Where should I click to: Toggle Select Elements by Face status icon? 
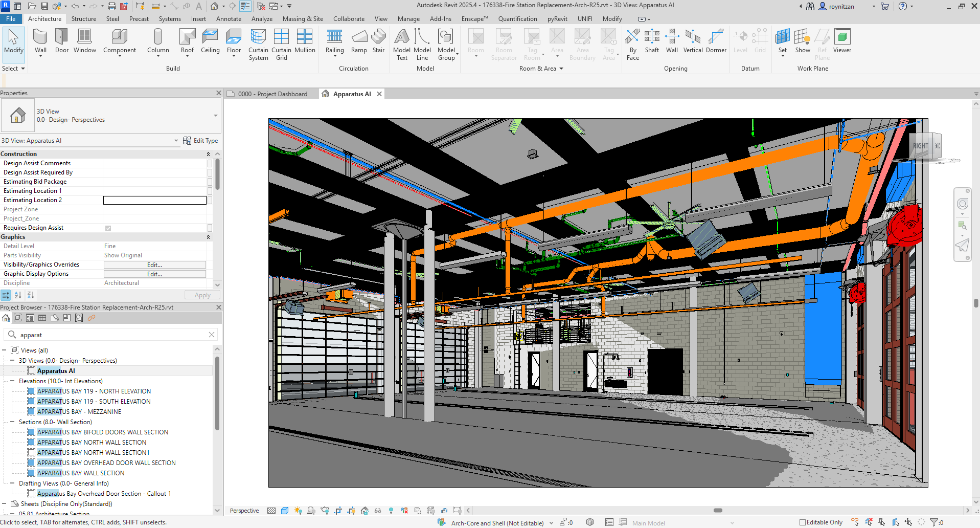click(x=895, y=522)
